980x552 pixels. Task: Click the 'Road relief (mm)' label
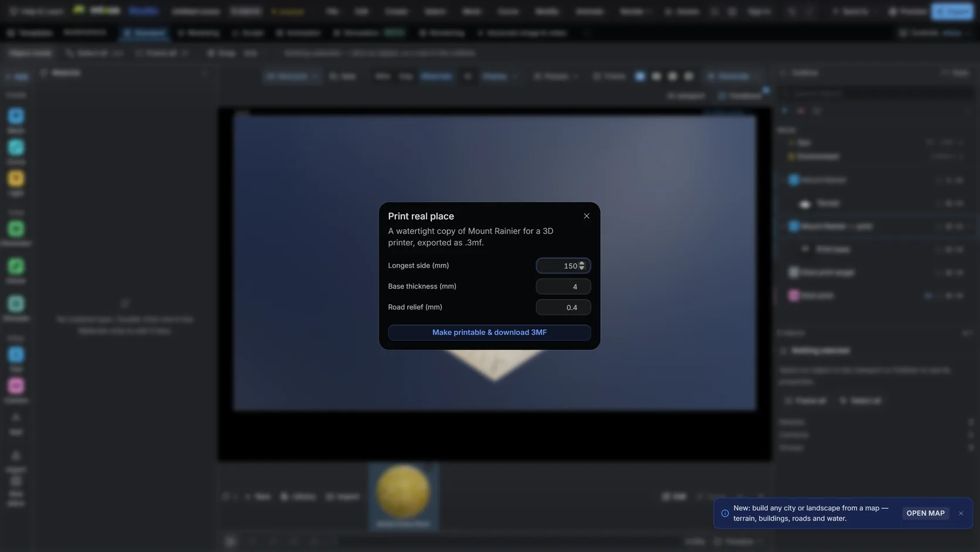click(415, 307)
